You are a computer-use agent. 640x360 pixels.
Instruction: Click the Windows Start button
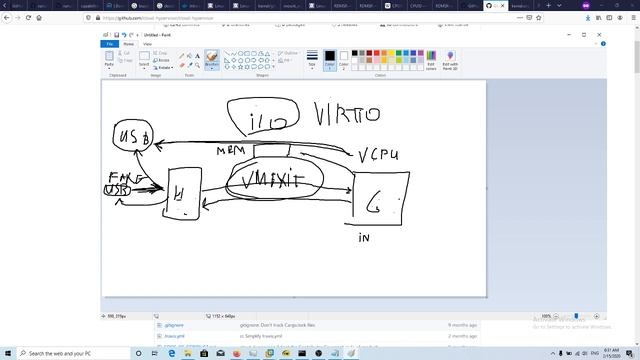point(8,353)
